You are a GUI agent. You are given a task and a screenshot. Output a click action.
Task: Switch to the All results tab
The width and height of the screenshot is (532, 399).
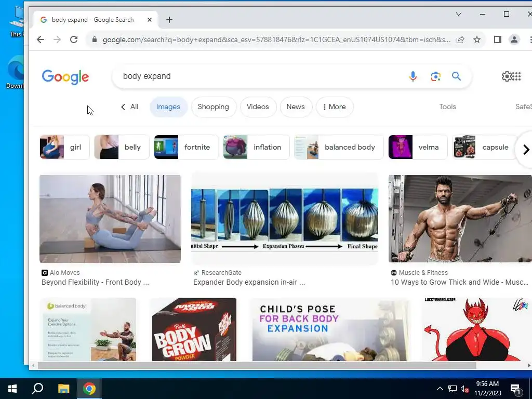coord(129,107)
